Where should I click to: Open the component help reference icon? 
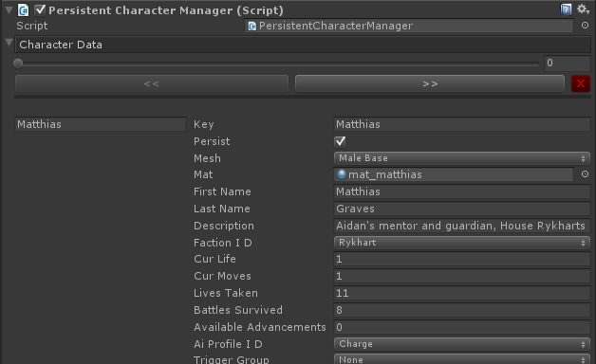(566, 9)
